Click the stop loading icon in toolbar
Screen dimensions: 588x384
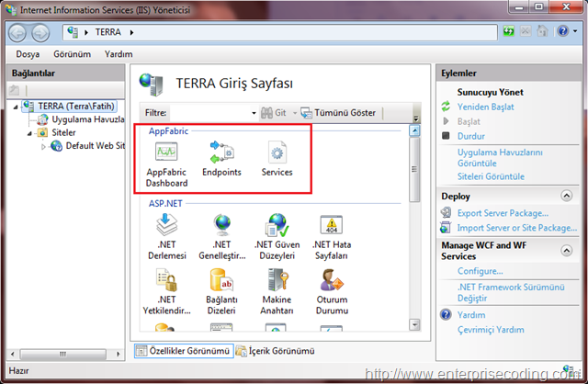point(526,30)
